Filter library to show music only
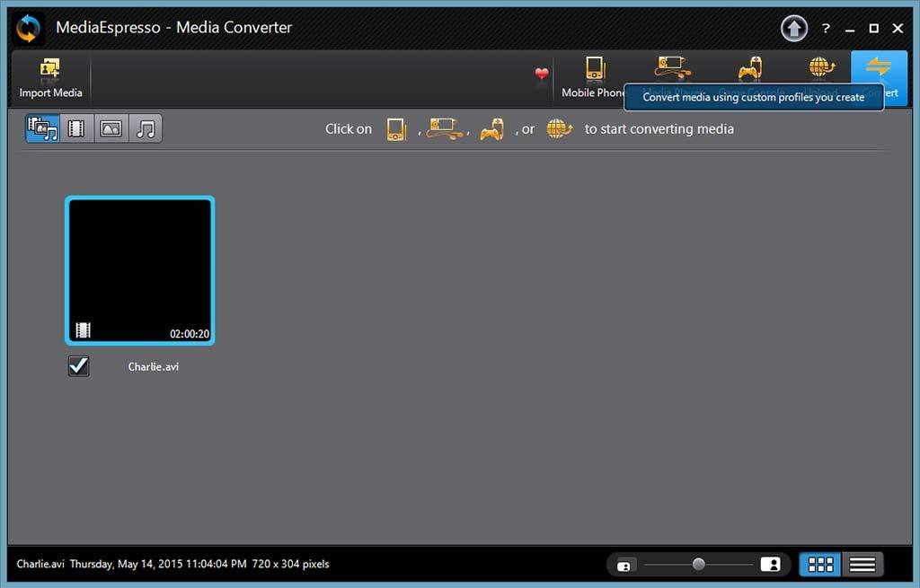This screenshot has height=588, width=920. coord(145,128)
